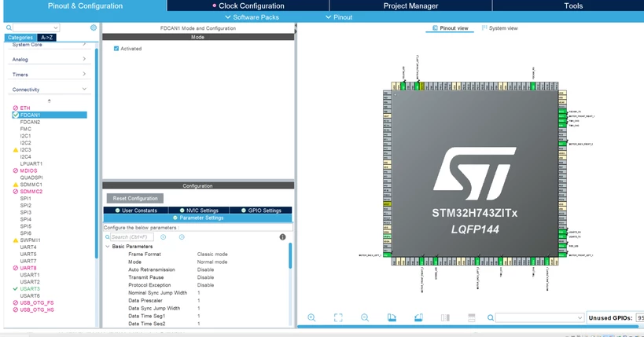This screenshot has height=337, width=644.
Task: Select QUADSPI in the connectivity list
Action: 31,178
